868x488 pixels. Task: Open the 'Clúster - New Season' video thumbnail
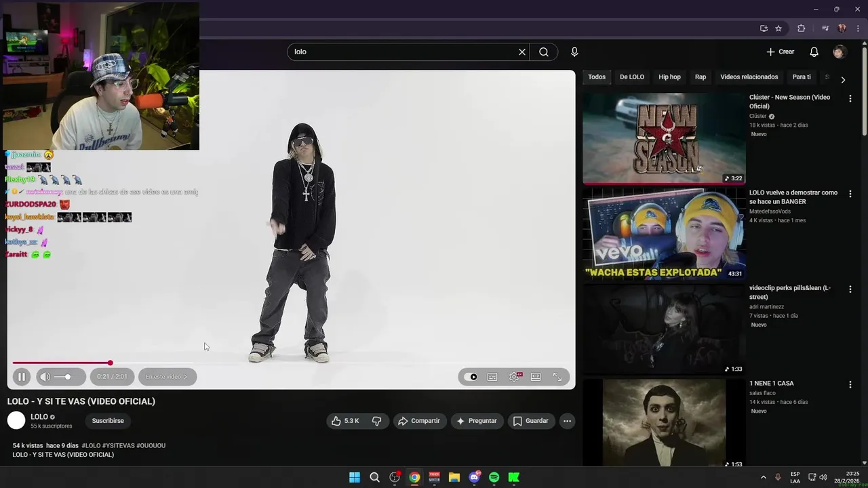664,139
